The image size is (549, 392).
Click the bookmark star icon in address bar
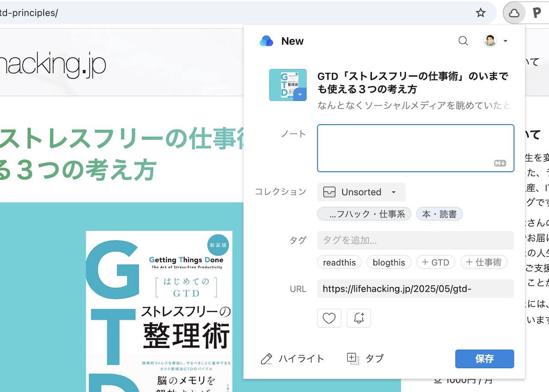pyautogui.click(x=480, y=13)
